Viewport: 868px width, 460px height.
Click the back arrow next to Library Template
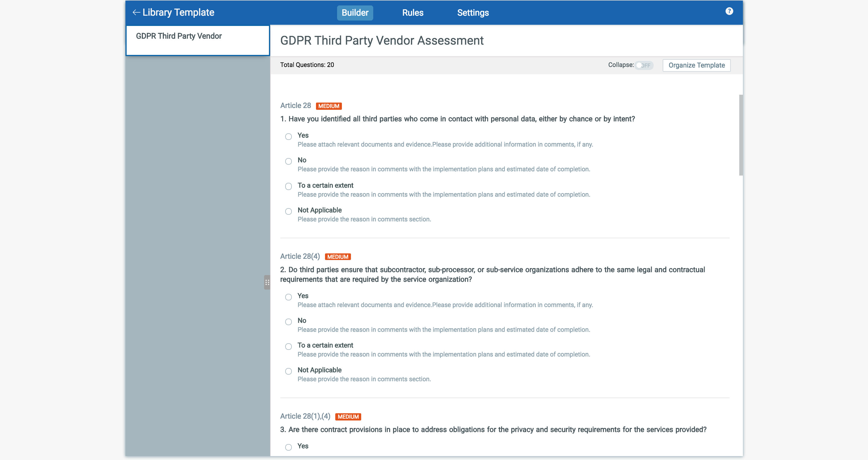[x=136, y=12]
